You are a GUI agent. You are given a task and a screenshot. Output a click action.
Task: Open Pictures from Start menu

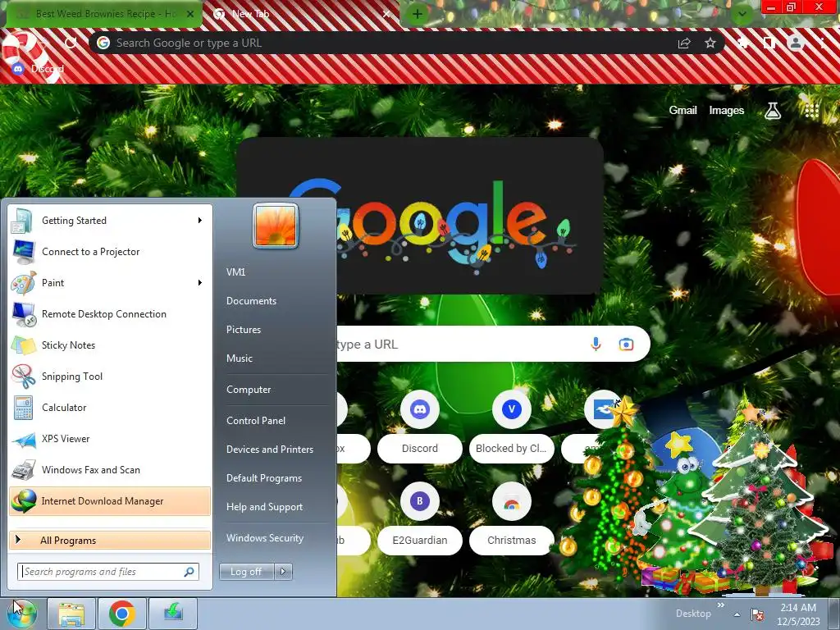tap(244, 330)
